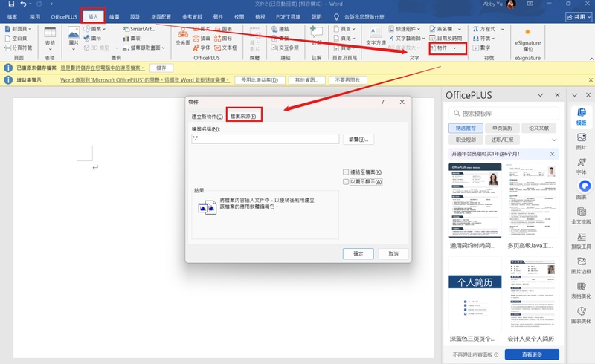Viewport: 595px width, 364px height.
Task: Click the Save (儲存) button in recovery bar
Action: tap(161, 68)
